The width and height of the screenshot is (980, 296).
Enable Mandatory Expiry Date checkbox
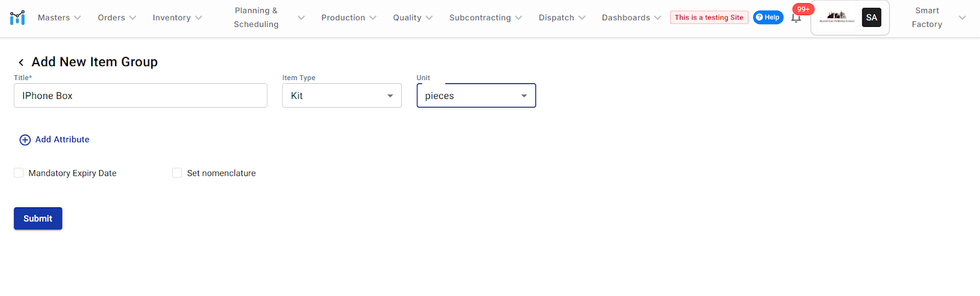19,173
